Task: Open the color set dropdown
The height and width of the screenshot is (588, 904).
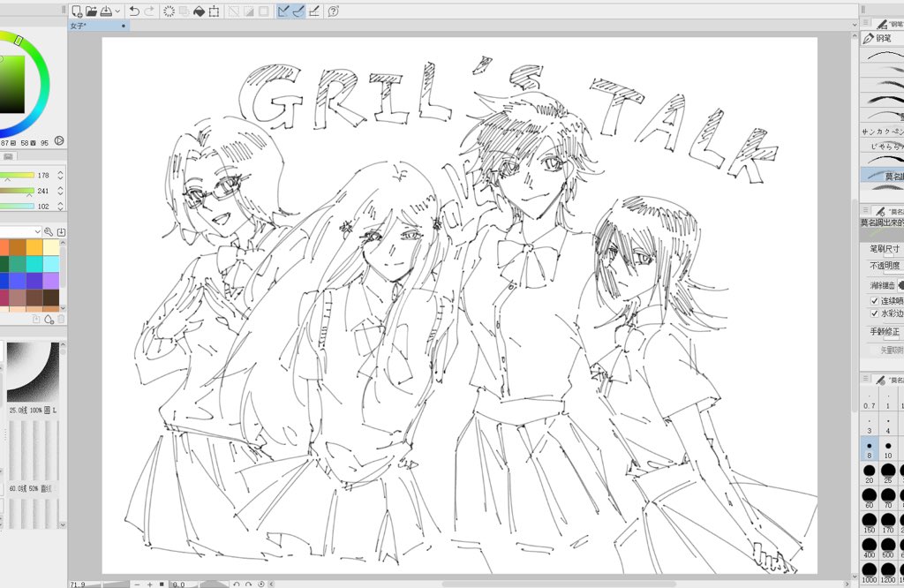Action: [21, 231]
